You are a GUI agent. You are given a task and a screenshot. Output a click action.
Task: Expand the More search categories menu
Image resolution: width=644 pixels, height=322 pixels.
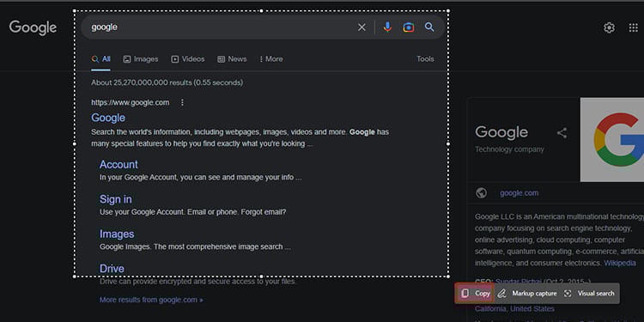pyautogui.click(x=271, y=59)
